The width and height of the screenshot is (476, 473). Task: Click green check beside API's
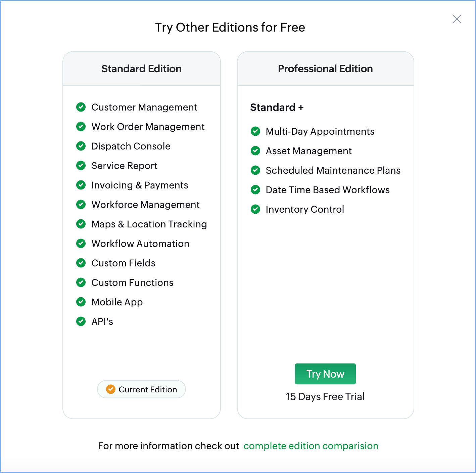point(81,321)
